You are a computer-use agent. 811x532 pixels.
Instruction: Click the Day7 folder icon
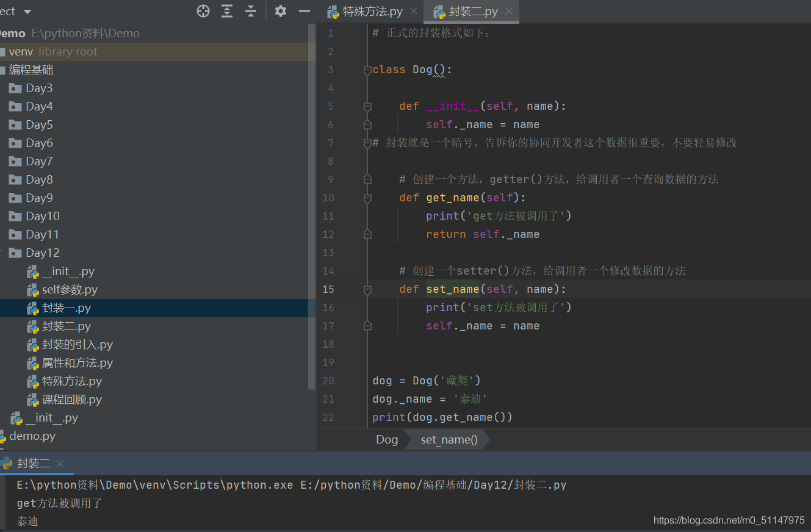coord(15,162)
